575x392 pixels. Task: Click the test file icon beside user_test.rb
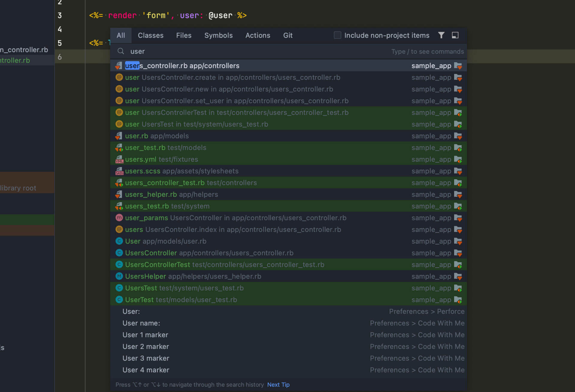[119, 147]
